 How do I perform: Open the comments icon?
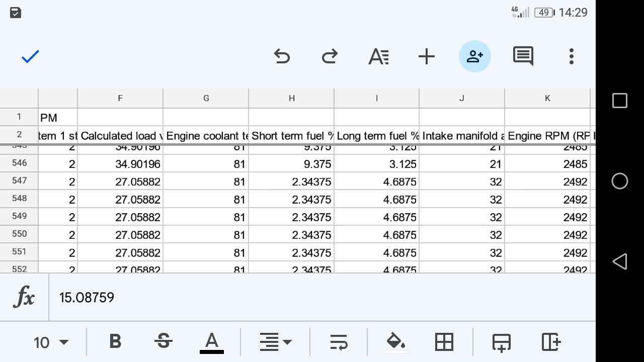point(523,56)
